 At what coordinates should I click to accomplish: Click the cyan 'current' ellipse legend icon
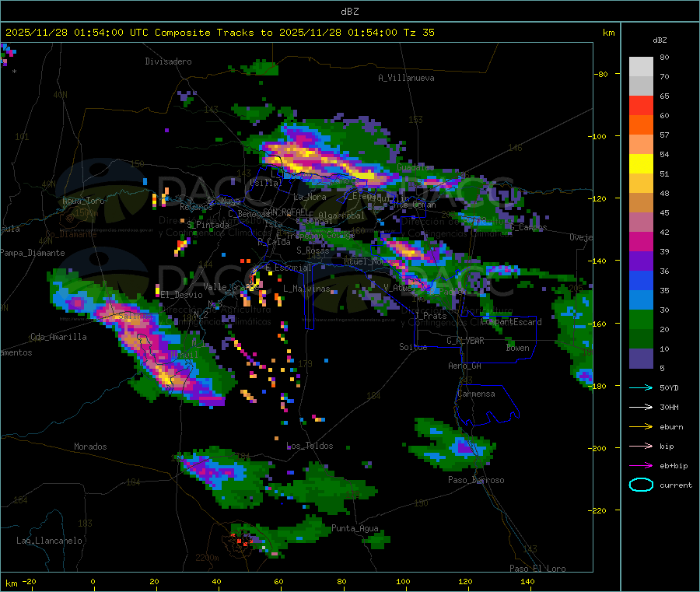click(641, 485)
